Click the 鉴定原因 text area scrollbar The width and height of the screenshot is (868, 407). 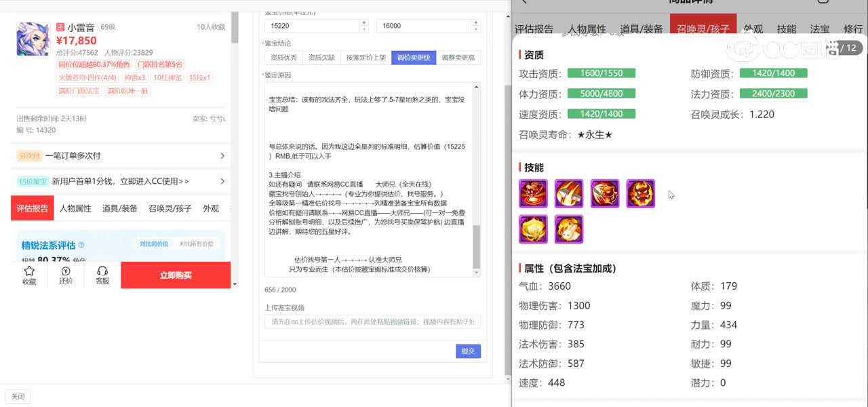476,247
